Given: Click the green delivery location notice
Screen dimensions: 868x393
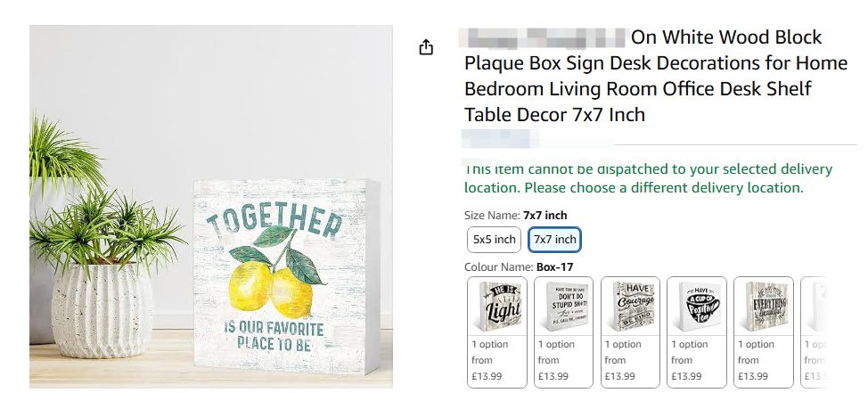Looking at the screenshot, I should (648, 178).
